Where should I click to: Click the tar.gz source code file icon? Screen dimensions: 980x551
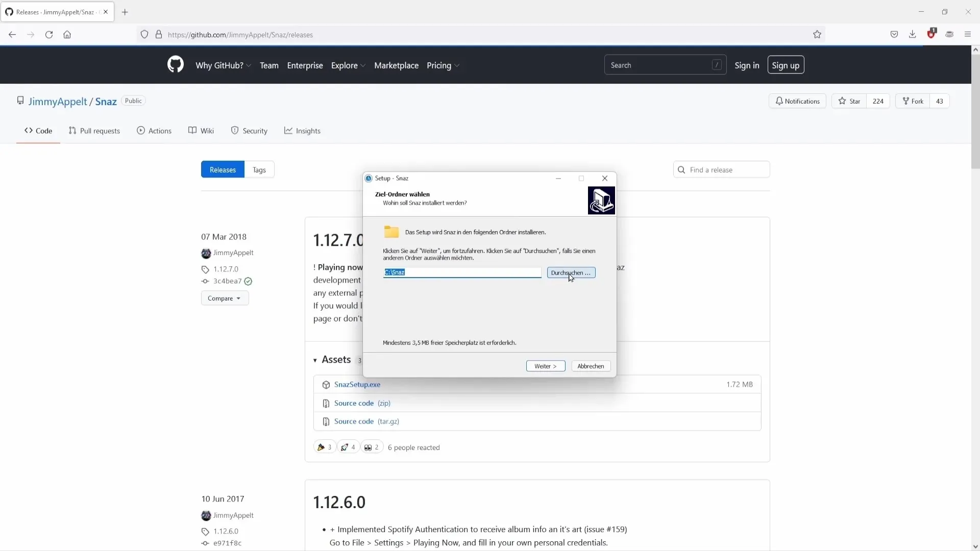point(326,422)
